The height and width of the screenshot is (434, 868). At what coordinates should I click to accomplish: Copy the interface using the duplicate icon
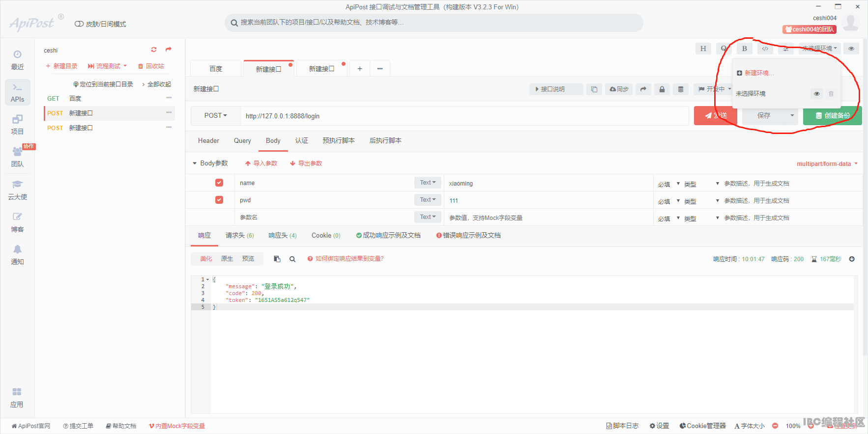[x=594, y=89]
